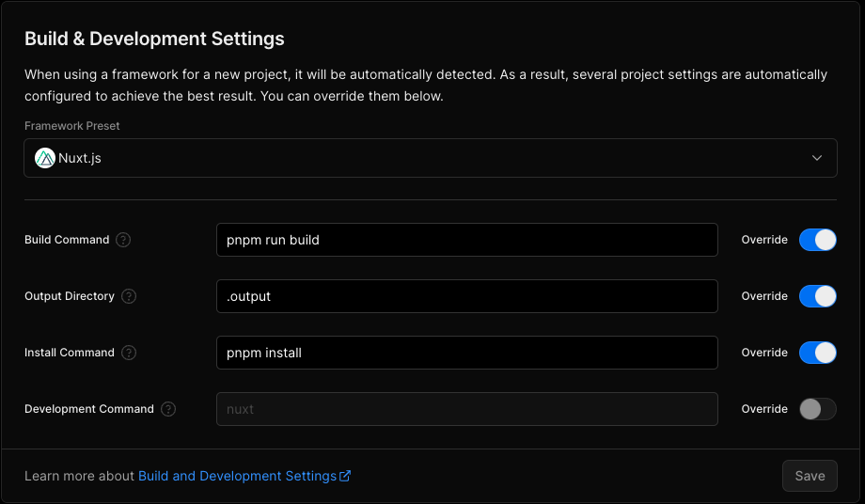Focus the Output Directory input field
Image resolution: width=865 pixels, height=504 pixels.
pos(466,296)
